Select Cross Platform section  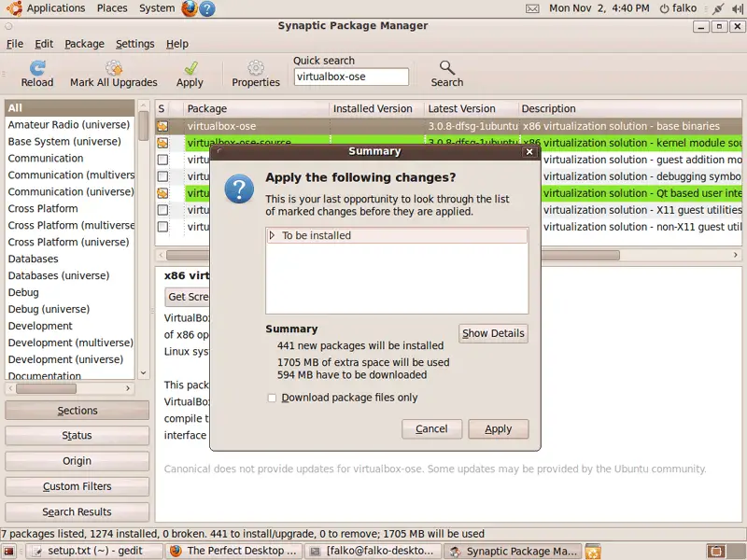[x=69, y=208]
